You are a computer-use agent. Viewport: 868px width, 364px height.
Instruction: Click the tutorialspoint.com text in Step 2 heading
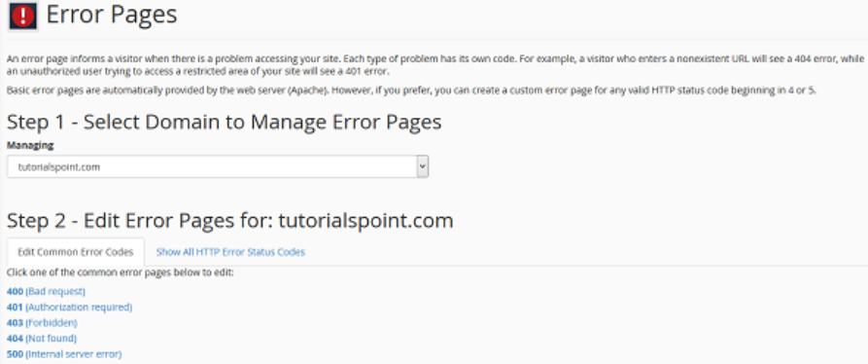365,221
